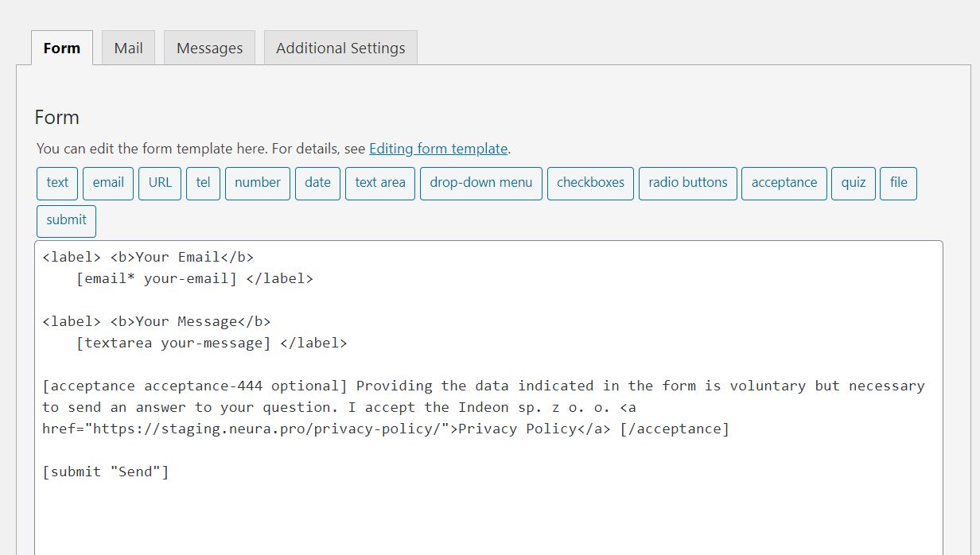Image resolution: width=980 pixels, height=555 pixels.
Task: Switch to the Mail tab
Action: point(128,48)
